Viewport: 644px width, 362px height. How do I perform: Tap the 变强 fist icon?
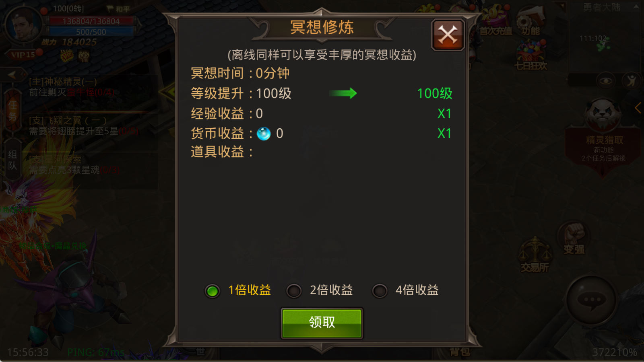click(574, 238)
